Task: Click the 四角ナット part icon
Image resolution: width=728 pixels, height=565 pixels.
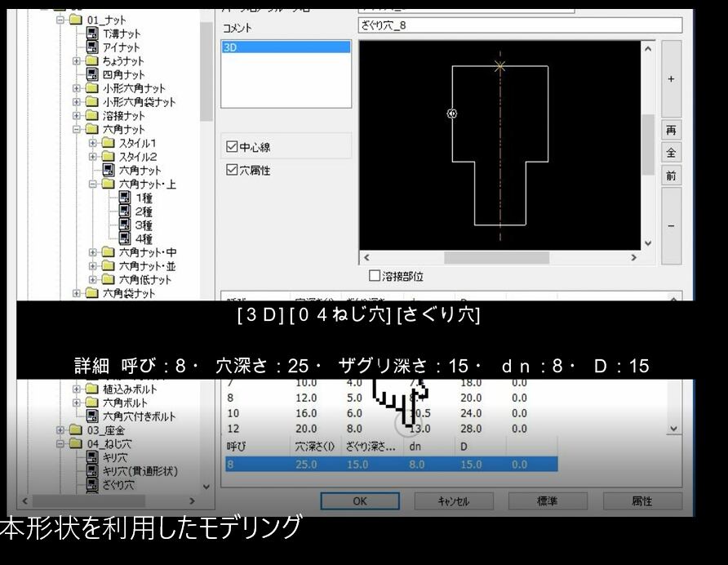Action: click(x=93, y=74)
